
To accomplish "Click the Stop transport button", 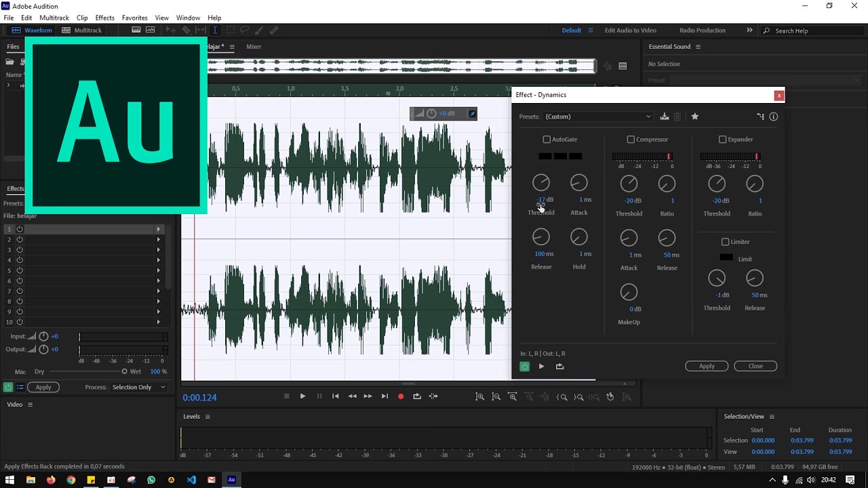I will point(286,396).
